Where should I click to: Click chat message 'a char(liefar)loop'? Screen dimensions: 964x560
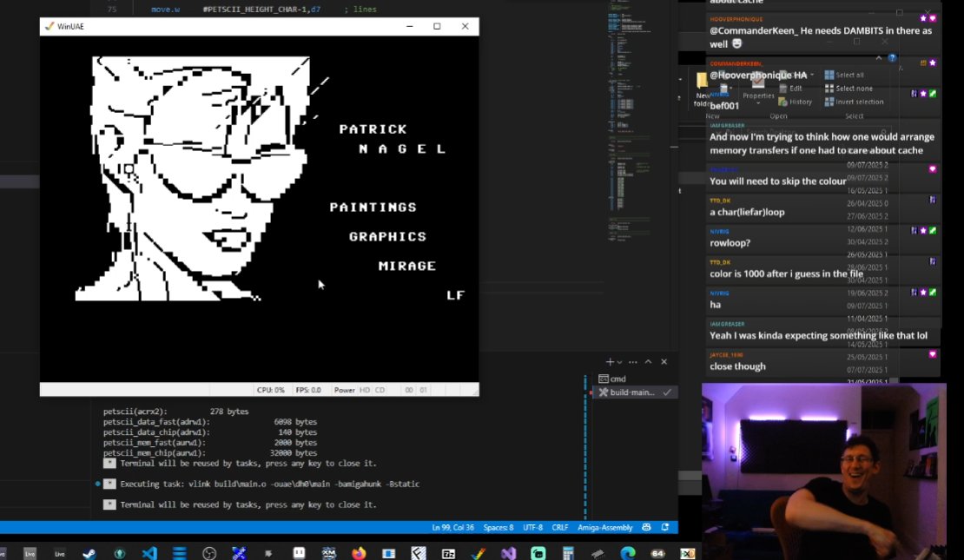pyautogui.click(x=747, y=212)
